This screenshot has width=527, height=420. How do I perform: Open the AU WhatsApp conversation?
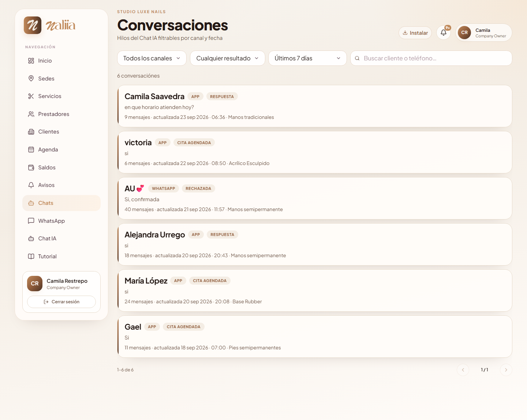[315, 198]
